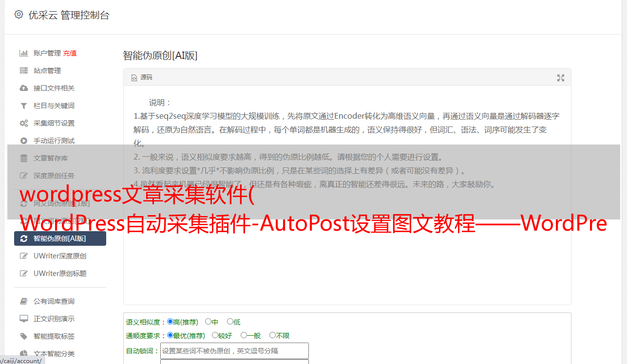Click the play icon for 手动运行测试

tap(23, 141)
